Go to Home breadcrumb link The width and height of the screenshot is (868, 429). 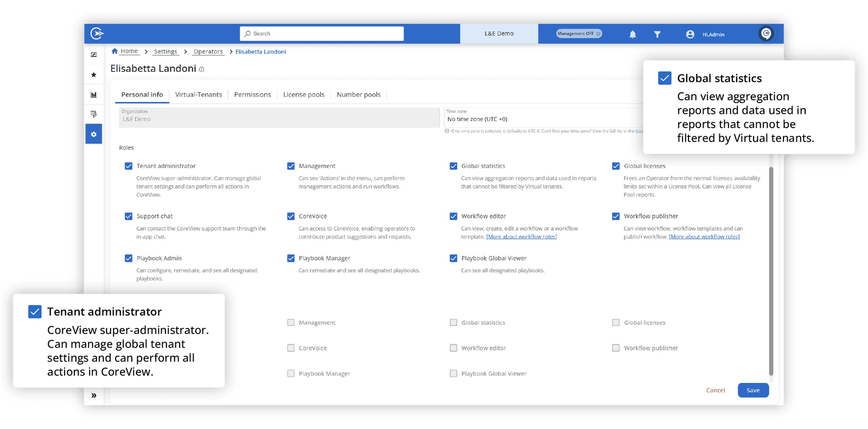coord(129,51)
